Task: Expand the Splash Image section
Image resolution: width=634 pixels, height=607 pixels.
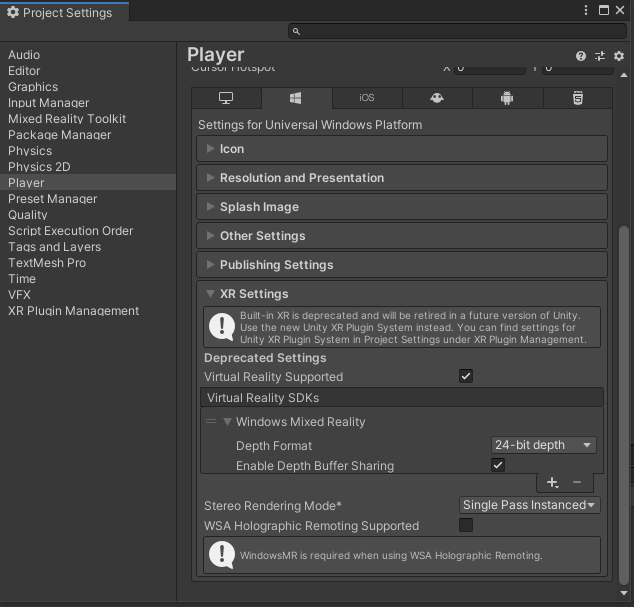Action: pos(402,207)
